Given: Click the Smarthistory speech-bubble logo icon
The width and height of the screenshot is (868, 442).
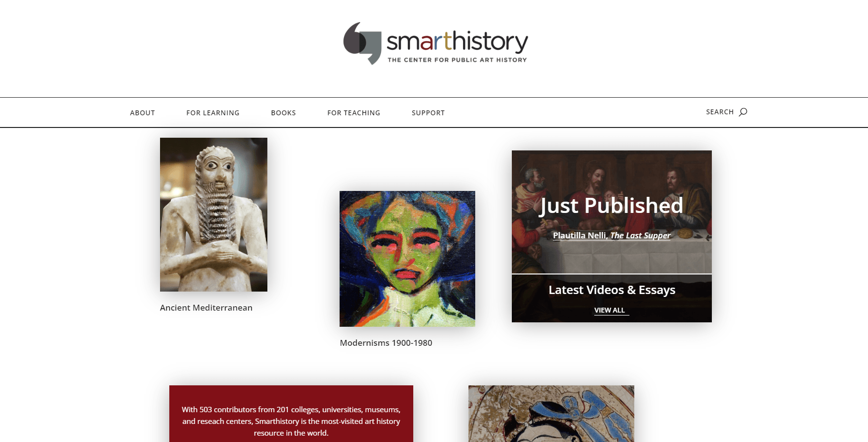Looking at the screenshot, I should 362,43.
